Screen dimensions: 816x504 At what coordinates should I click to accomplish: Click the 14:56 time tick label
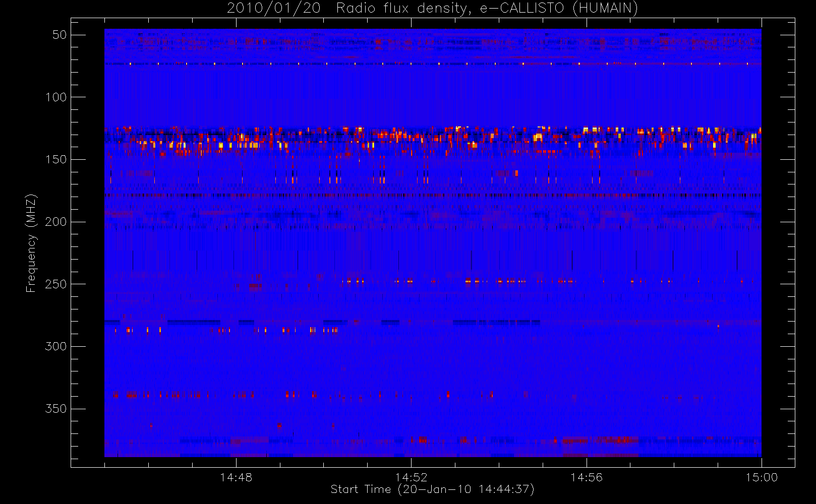(x=587, y=477)
